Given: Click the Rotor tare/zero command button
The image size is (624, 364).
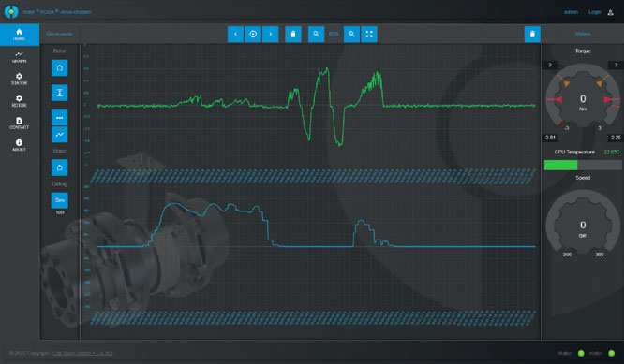Looking at the screenshot, I should (60, 93).
